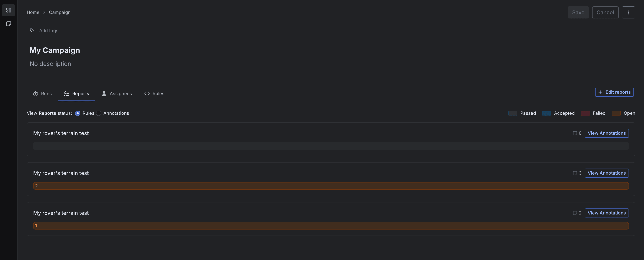Switch to the Reports tab

click(77, 94)
